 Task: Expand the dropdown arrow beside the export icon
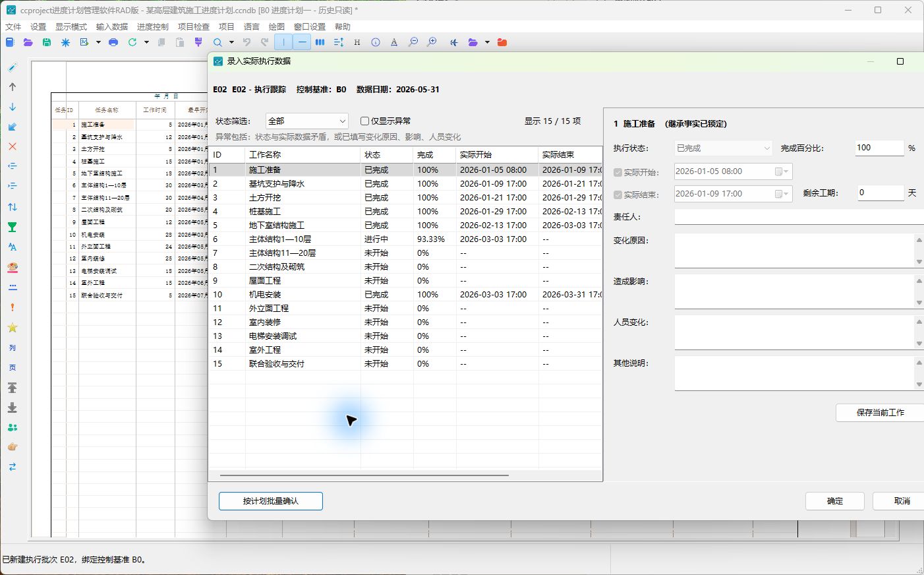[98, 42]
